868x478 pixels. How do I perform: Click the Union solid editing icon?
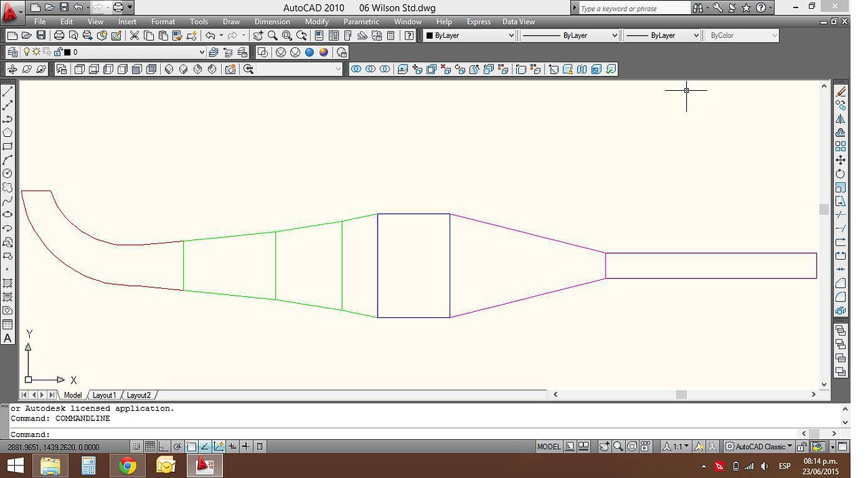coord(356,69)
